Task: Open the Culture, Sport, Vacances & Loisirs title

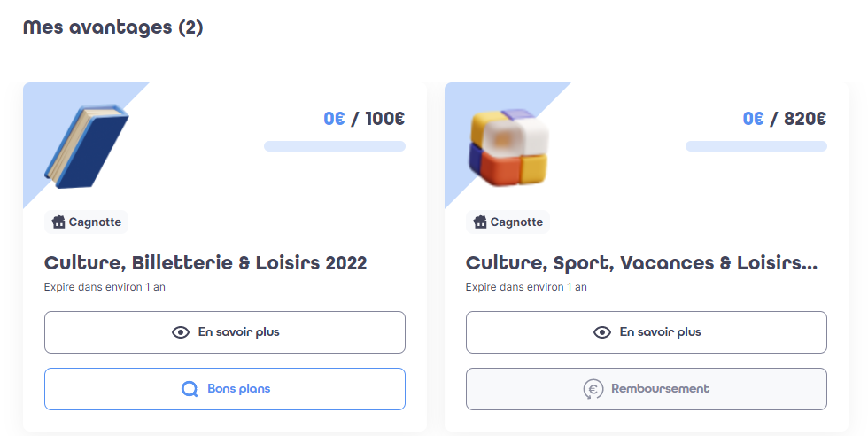Action: pos(641,262)
